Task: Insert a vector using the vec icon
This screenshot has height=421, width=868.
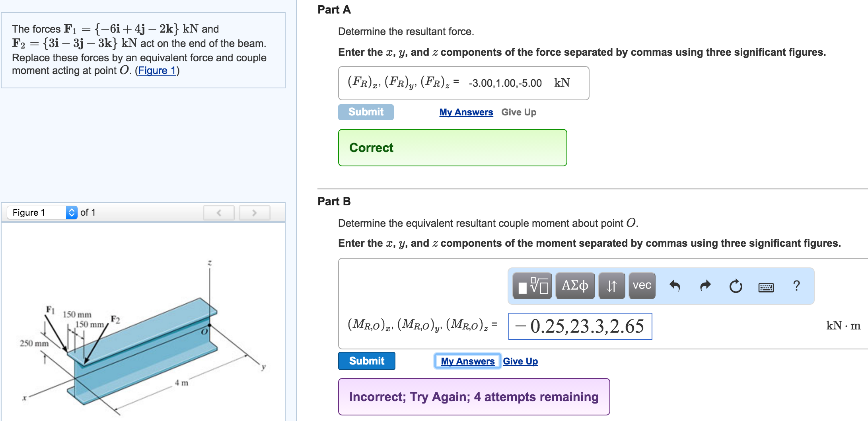Action: tap(642, 286)
